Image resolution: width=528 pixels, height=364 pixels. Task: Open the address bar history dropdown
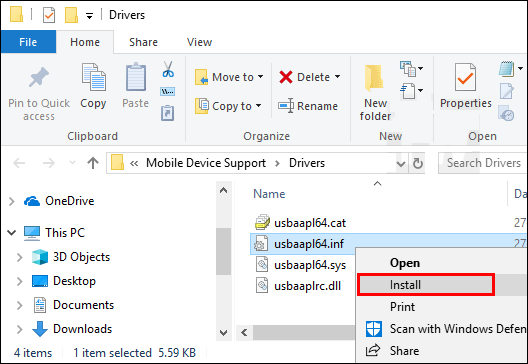tap(400, 164)
